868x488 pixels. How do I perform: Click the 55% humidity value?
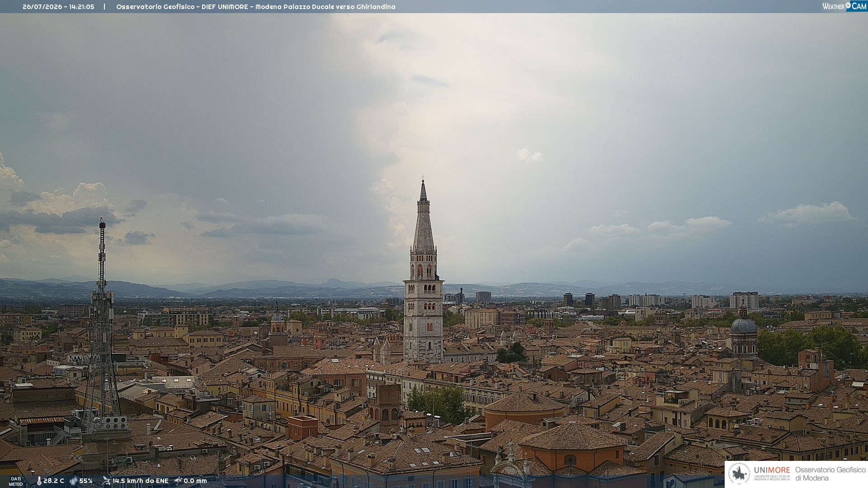[x=86, y=481]
